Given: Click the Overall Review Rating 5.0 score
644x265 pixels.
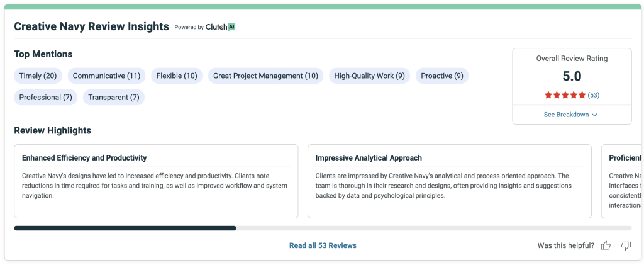Looking at the screenshot, I should point(572,77).
